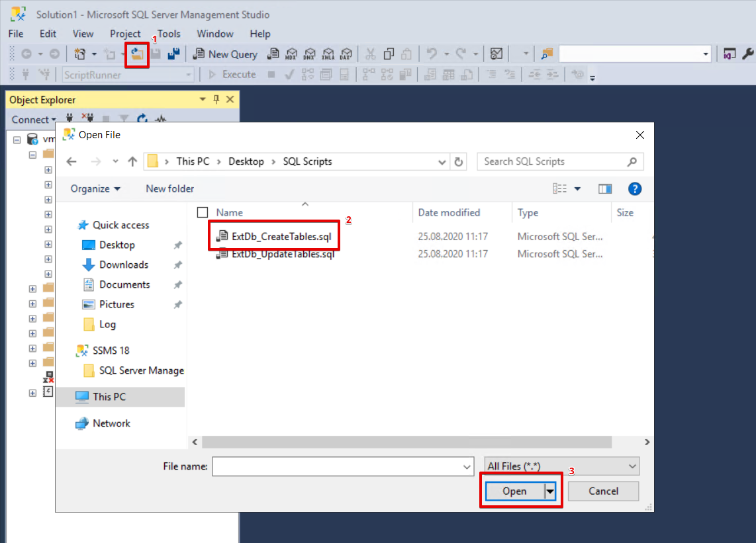Open the File menu
756x543 pixels.
point(16,34)
